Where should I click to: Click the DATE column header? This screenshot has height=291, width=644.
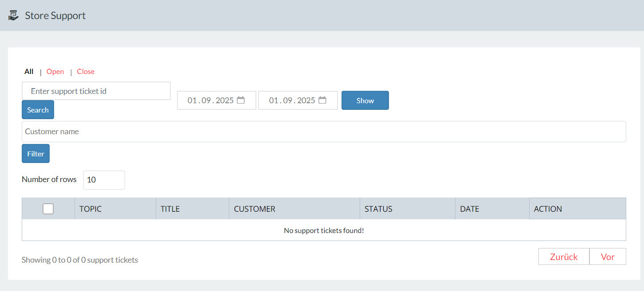coord(470,209)
